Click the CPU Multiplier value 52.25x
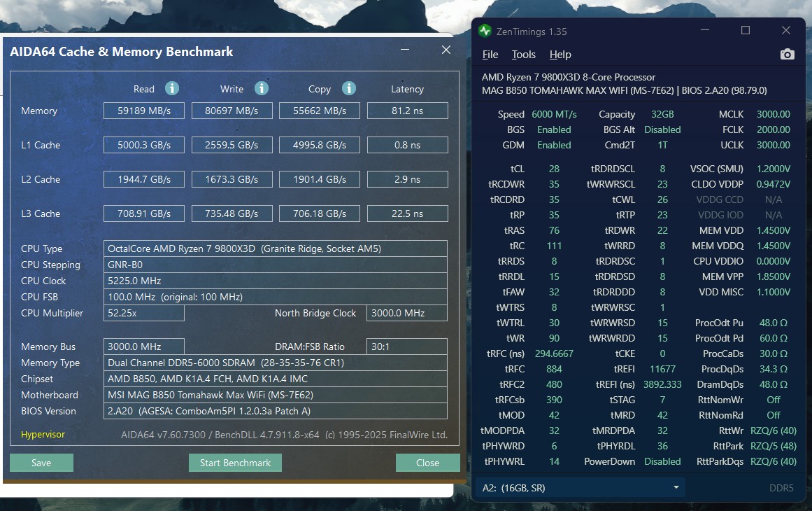Viewport: 812px width, 511px height. (144, 313)
